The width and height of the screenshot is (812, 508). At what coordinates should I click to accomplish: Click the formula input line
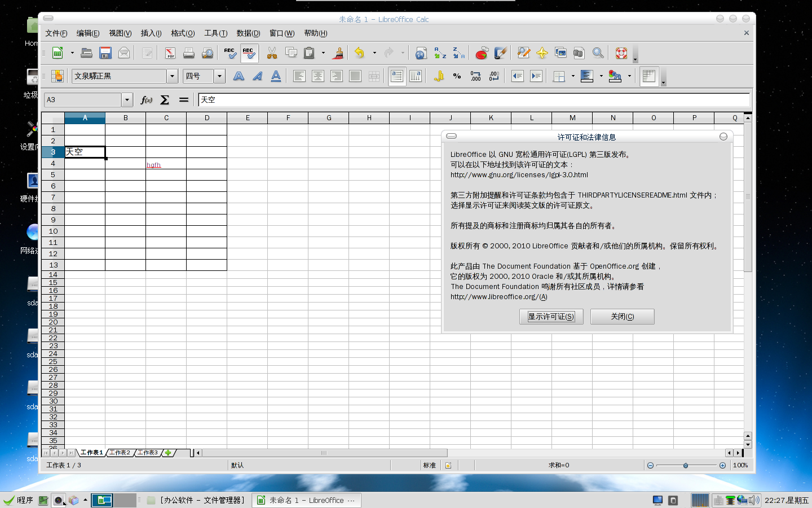(474, 100)
